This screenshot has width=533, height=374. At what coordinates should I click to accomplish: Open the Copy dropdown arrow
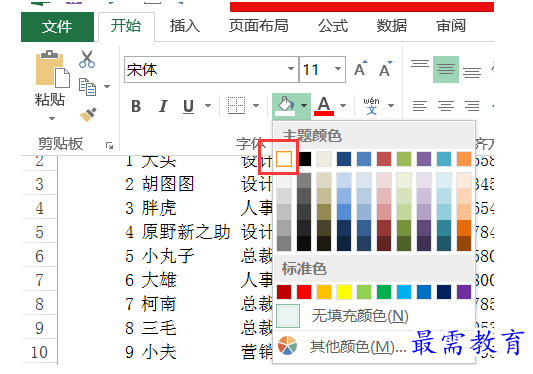pyautogui.click(x=107, y=87)
